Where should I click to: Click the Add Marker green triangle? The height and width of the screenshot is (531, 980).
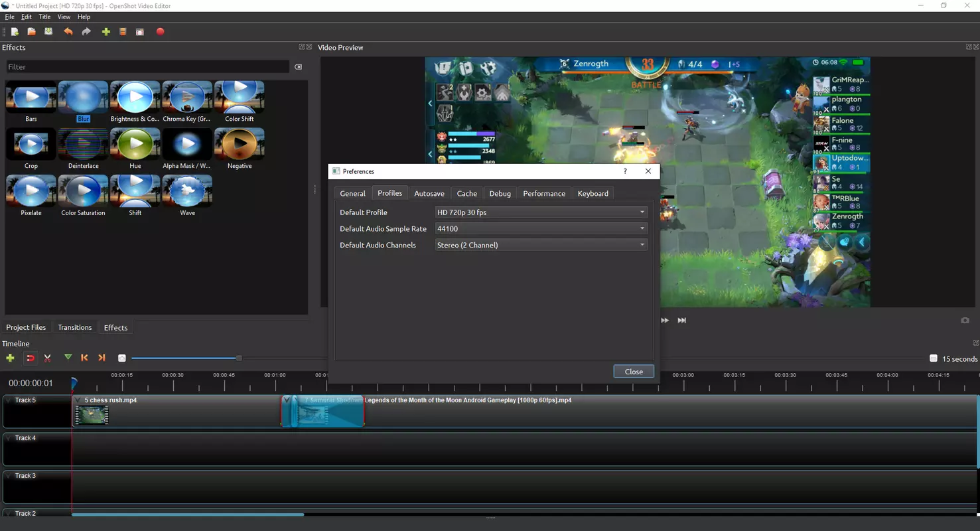[68, 358]
